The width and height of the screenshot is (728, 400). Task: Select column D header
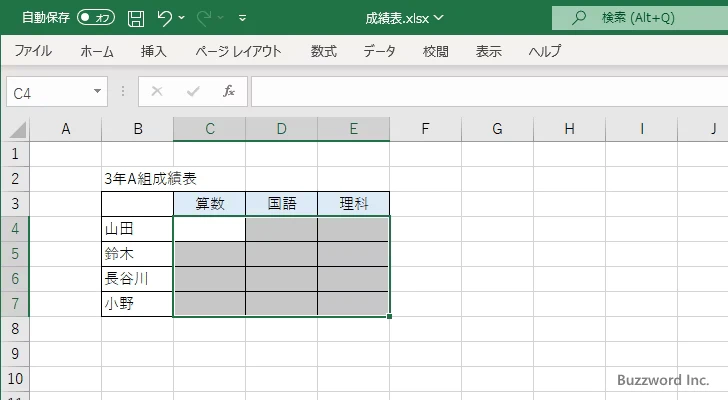[x=281, y=129]
